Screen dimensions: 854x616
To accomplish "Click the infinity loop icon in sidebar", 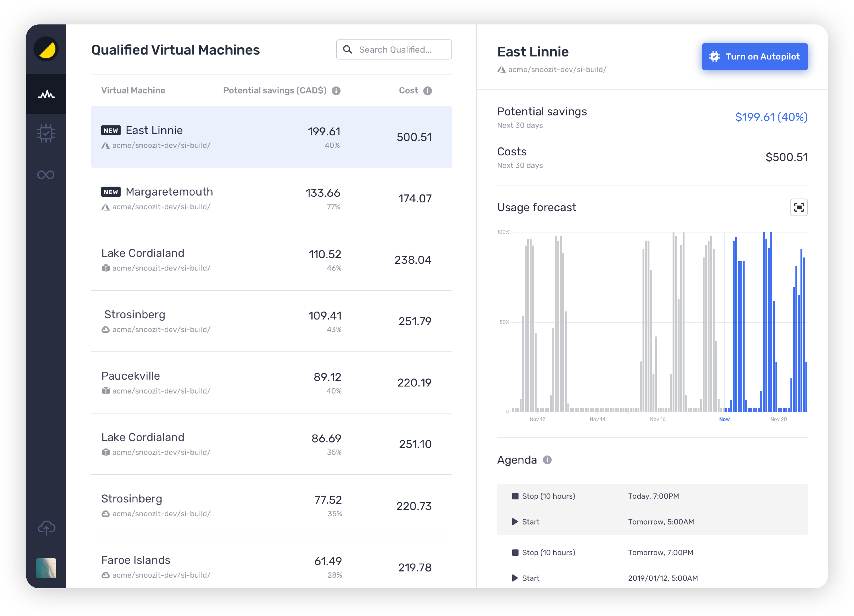I will (x=46, y=174).
